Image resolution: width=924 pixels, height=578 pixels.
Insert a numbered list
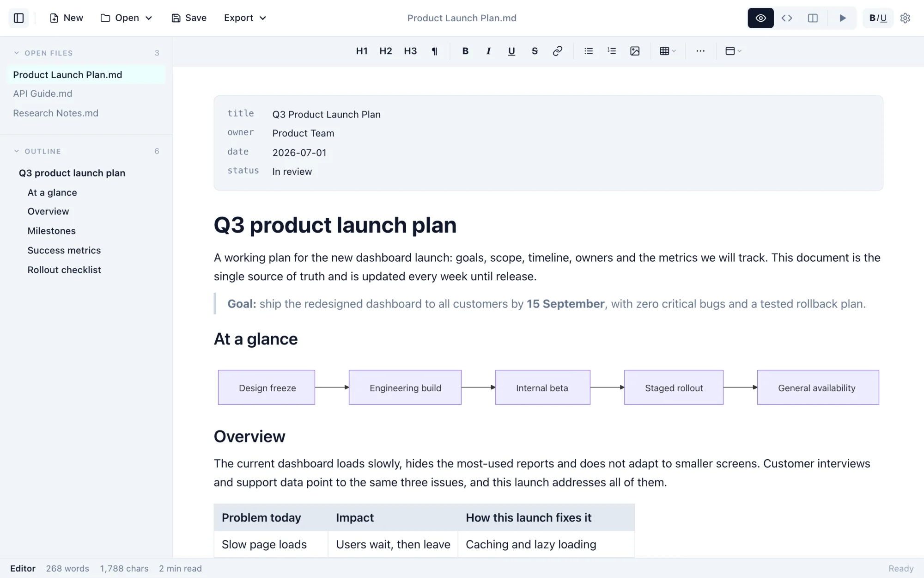(x=612, y=51)
